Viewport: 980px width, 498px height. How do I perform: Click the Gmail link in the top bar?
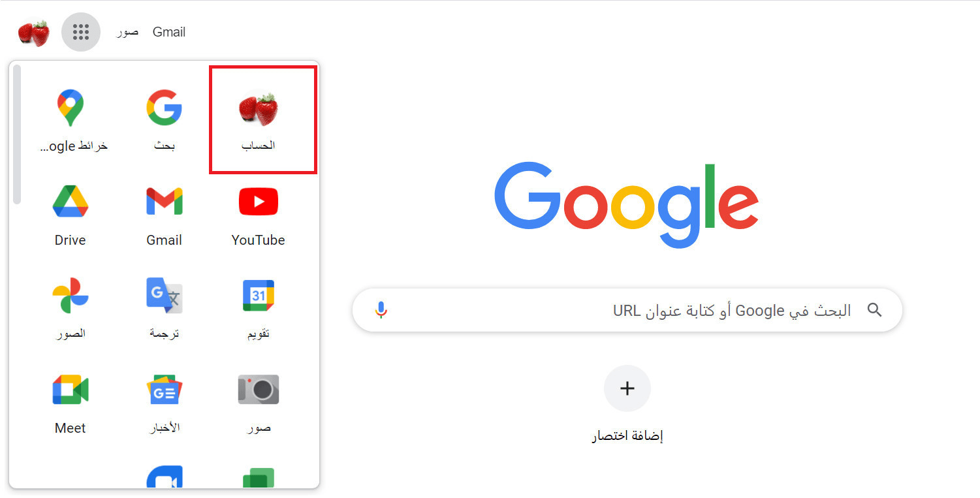pyautogui.click(x=169, y=32)
